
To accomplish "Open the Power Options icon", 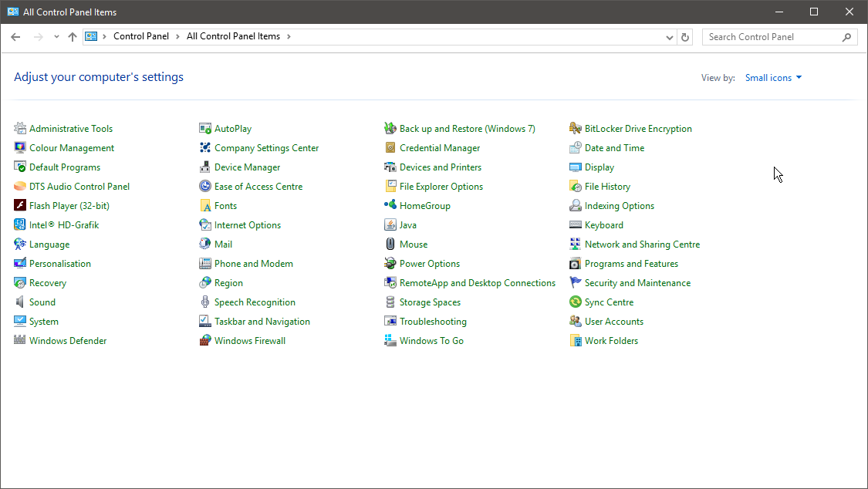I will [390, 263].
